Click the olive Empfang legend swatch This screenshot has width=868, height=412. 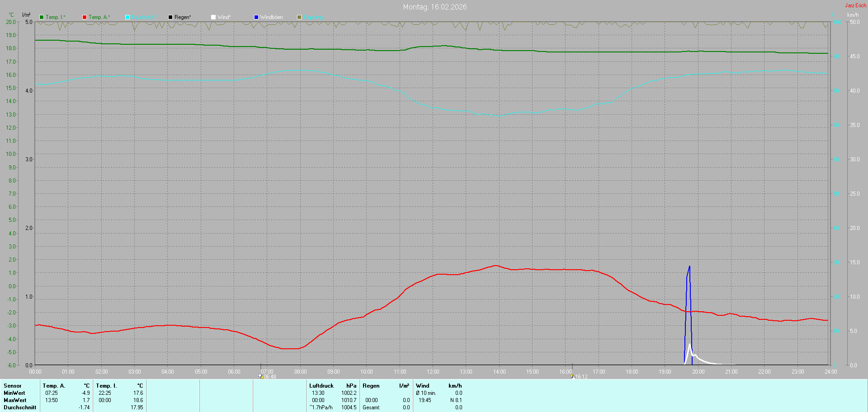tap(299, 17)
